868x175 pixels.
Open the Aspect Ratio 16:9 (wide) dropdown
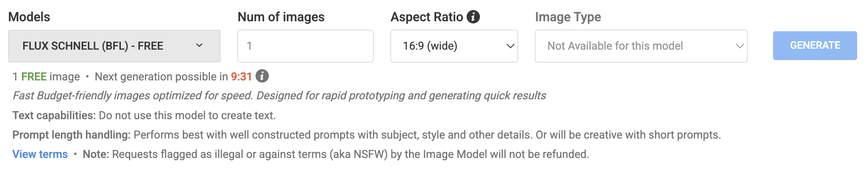coord(454,46)
